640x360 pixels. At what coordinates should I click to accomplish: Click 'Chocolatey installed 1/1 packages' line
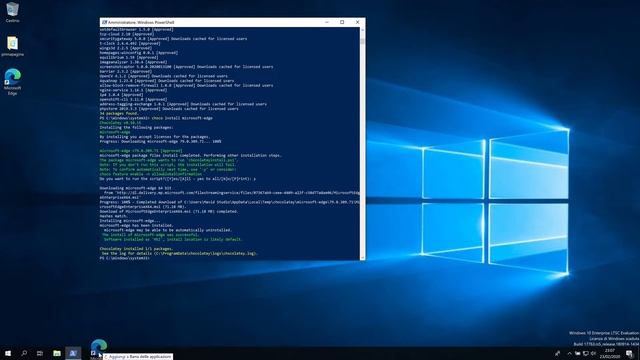(x=136, y=249)
